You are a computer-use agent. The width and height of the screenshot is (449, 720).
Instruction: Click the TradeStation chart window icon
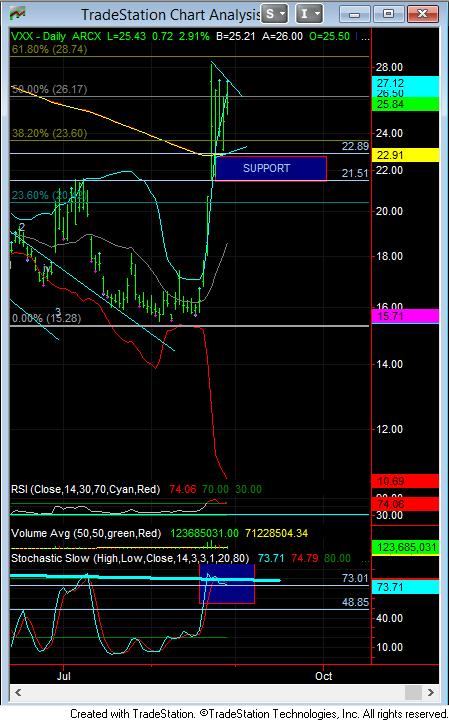coord(17,14)
